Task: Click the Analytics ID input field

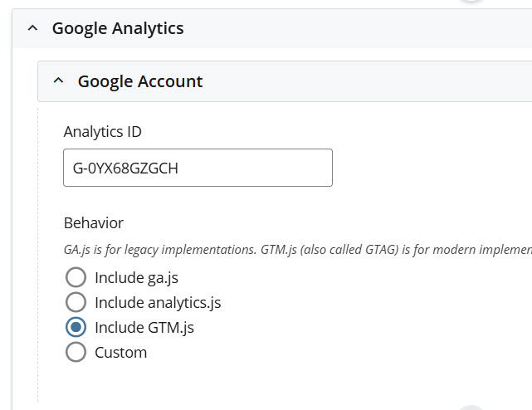Action: 198,168
